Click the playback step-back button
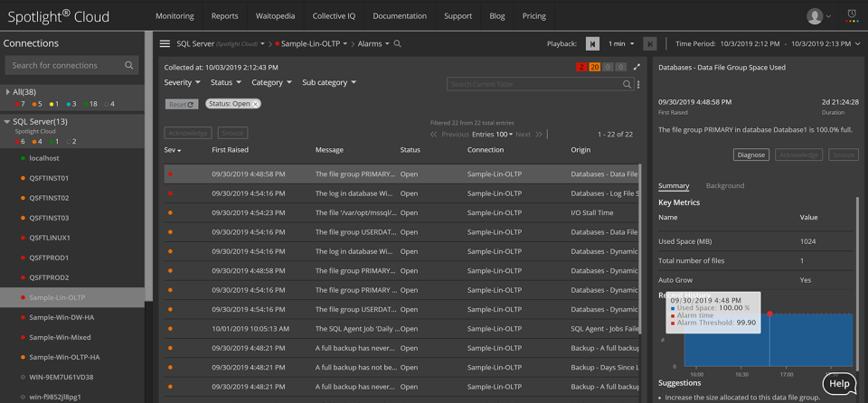 [x=592, y=43]
